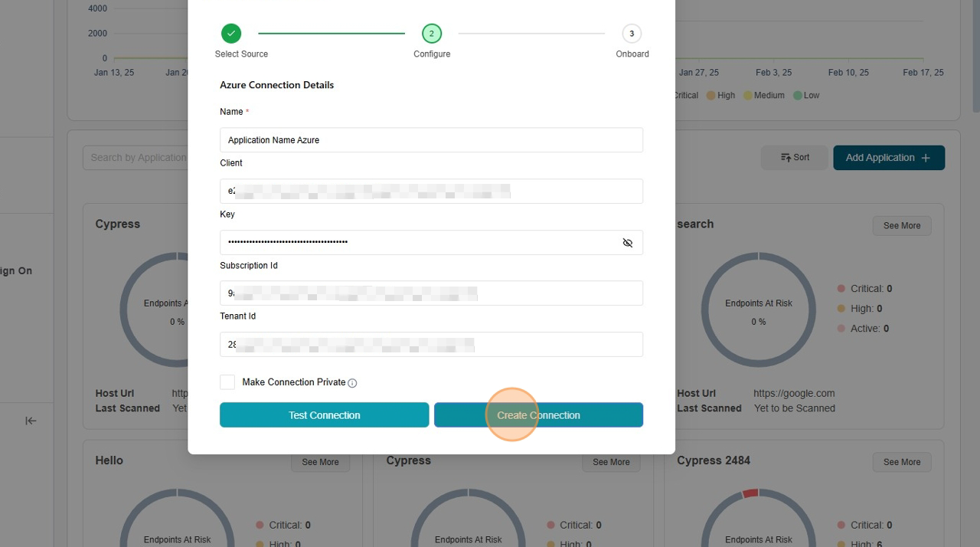
Task: Toggle the High severity legend dot
Action: (710, 96)
